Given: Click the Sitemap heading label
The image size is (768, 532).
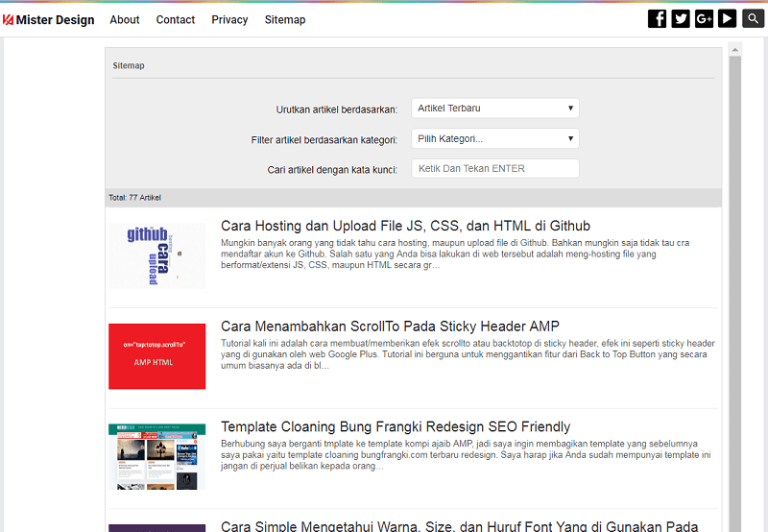Looking at the screenshot, I should point(129,65).
